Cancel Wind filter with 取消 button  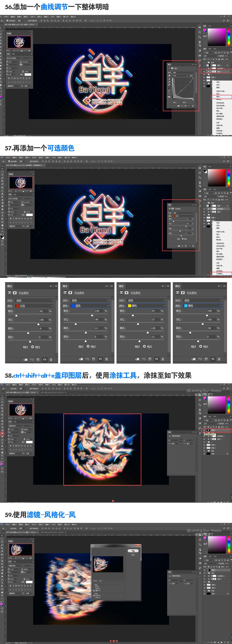(x=133, y=555)
